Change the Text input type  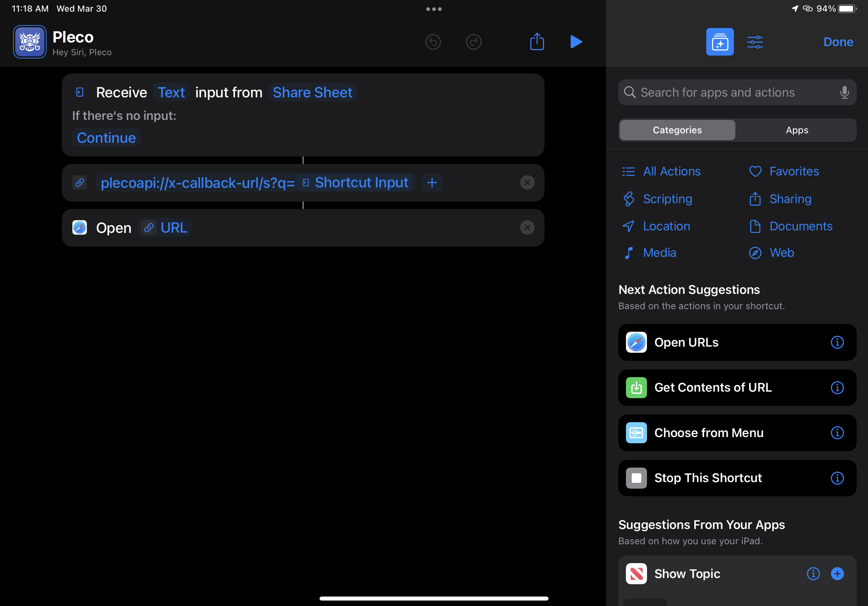[171, 93]
